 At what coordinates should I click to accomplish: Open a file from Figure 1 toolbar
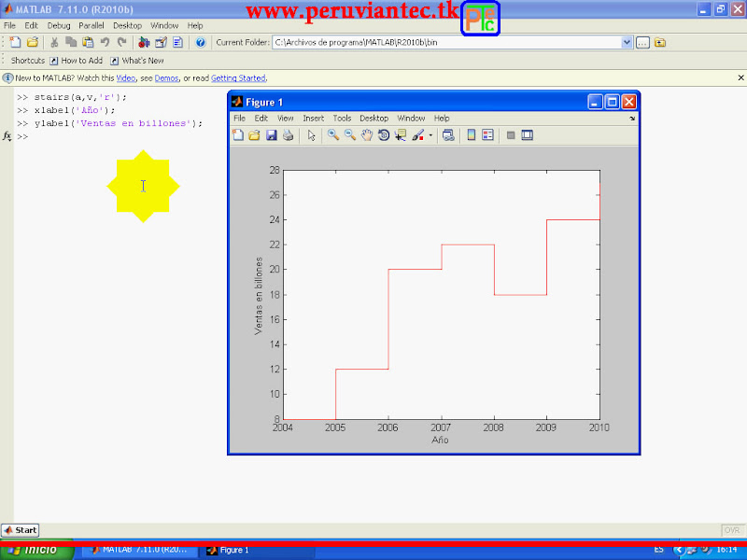click(254, 135)
